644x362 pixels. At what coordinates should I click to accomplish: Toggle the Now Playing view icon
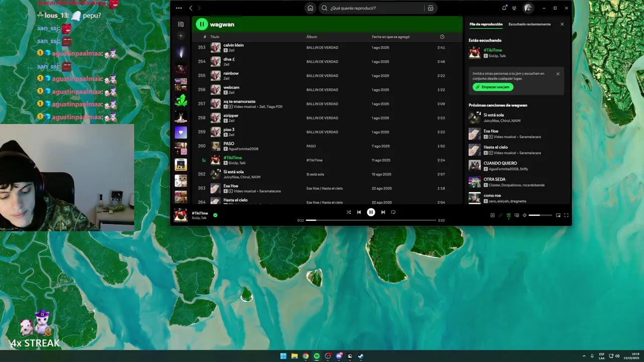(493, 215)
